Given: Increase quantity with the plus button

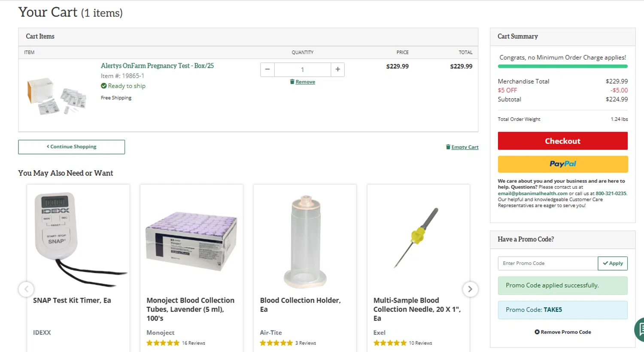Looking at the screenshot, I should click(x=338, y=69).
